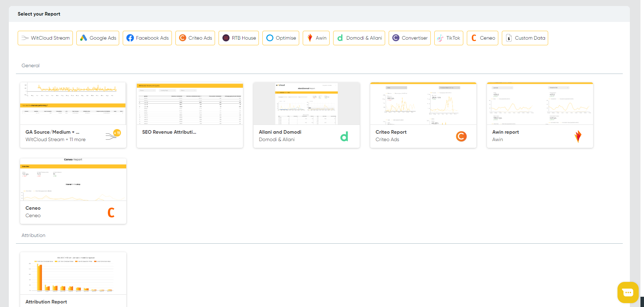Image resolution: width=644 pixels, height=307 pixels.
Task: Click 'WitCloud Stream + 11 more' text
Action: coord(56,139)
